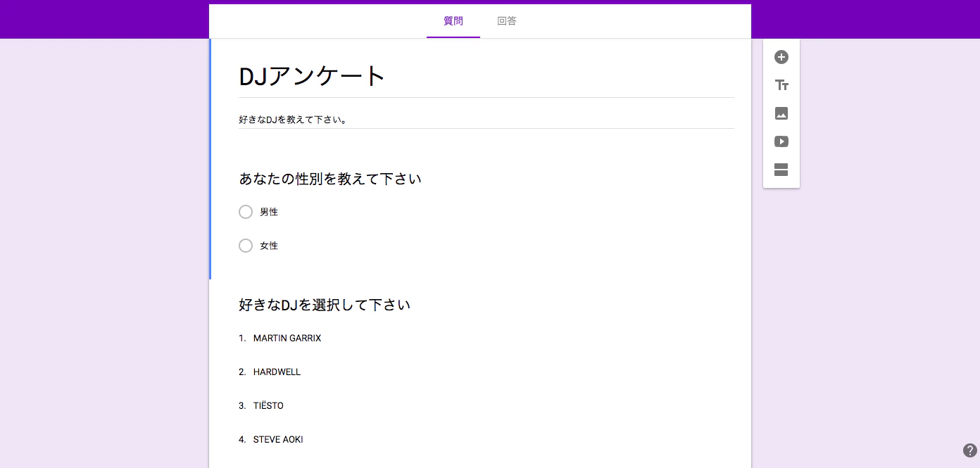Click the option HARDWELL
Screen dimensions: 980x468
(277, 372)
